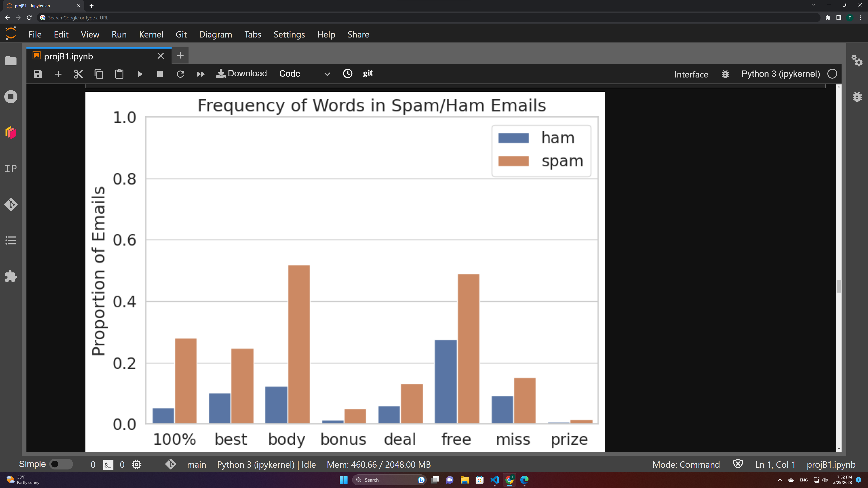868x488 pixels.
Task: Interrupt the kernel with the stop icon
Action: click(160, 74)
